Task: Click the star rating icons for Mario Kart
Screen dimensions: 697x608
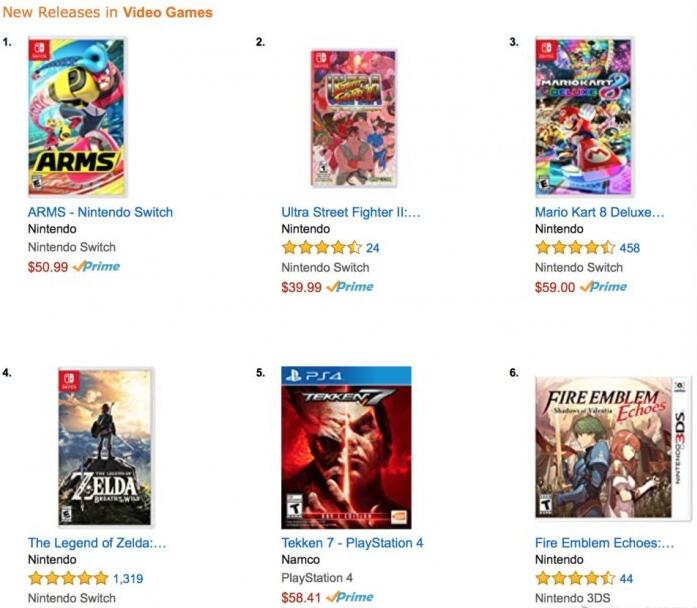Action: [x=575, y=248]
